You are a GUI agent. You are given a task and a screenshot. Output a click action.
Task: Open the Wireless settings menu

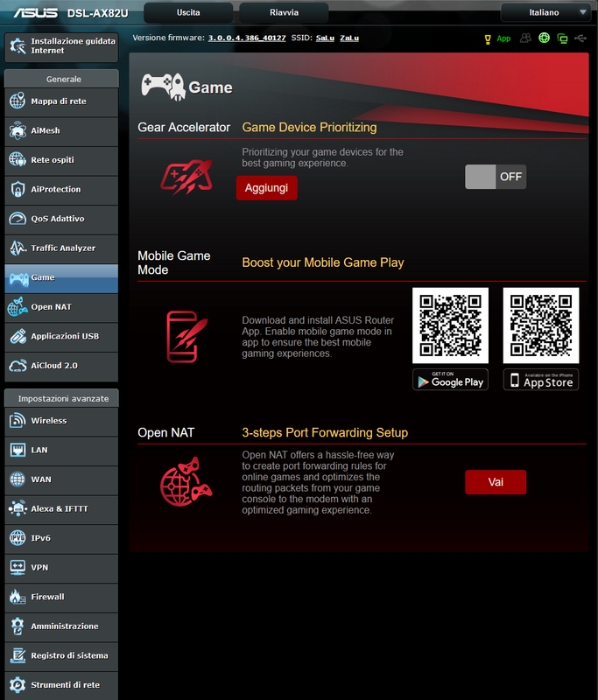click(61, 421)
